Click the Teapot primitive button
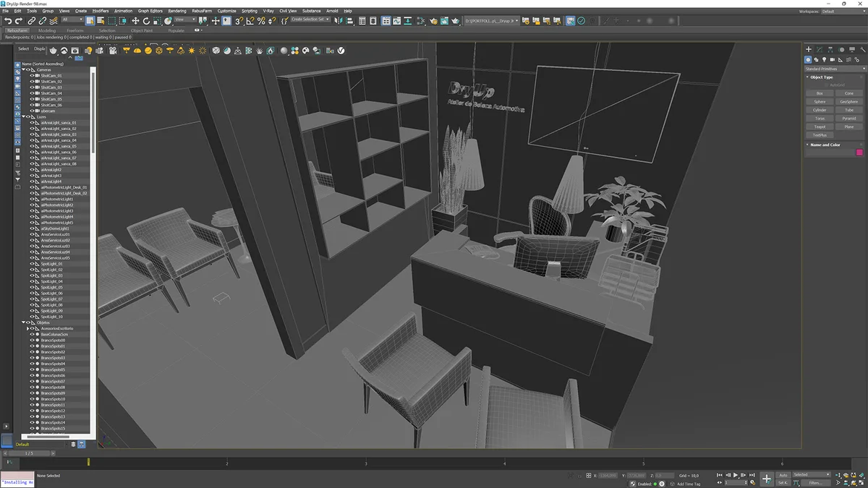 (x=820, y=127)
